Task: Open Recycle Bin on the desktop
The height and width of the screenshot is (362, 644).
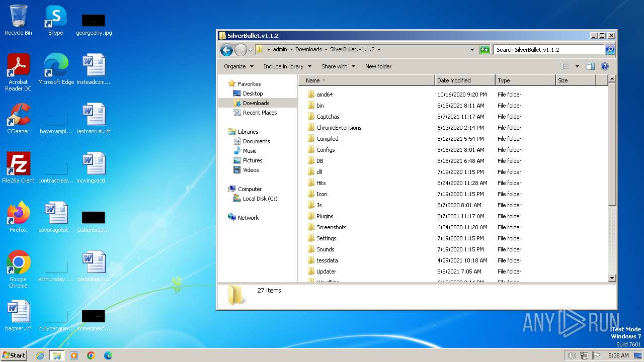Action: (18, 20)
